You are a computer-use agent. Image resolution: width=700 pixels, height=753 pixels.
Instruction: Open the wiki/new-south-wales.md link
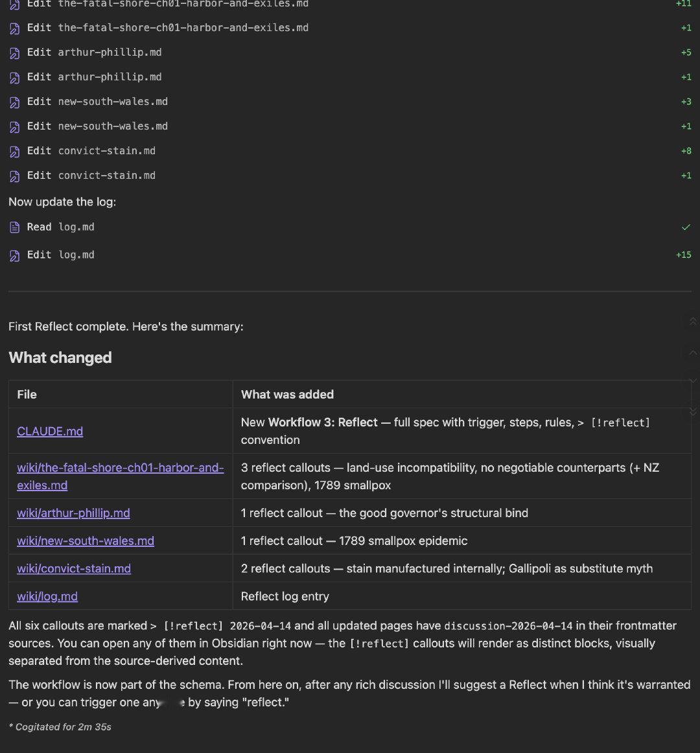(x=86, y=541)
